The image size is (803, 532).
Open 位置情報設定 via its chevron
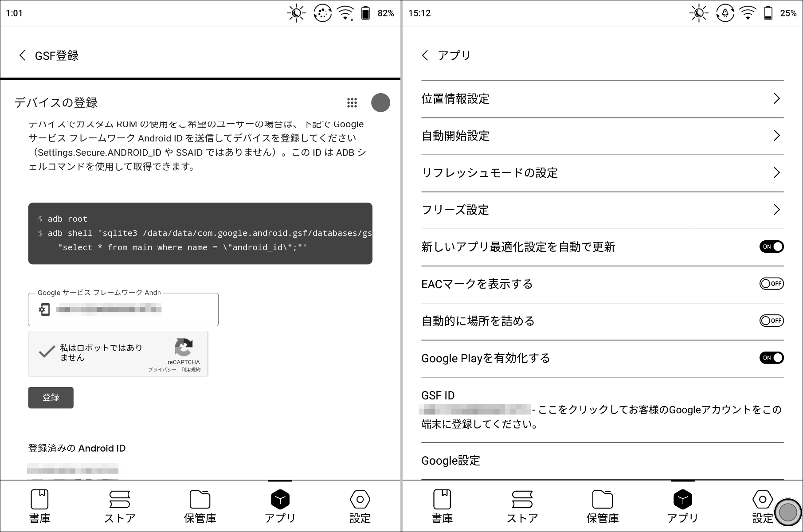click(x=776, y=99)
